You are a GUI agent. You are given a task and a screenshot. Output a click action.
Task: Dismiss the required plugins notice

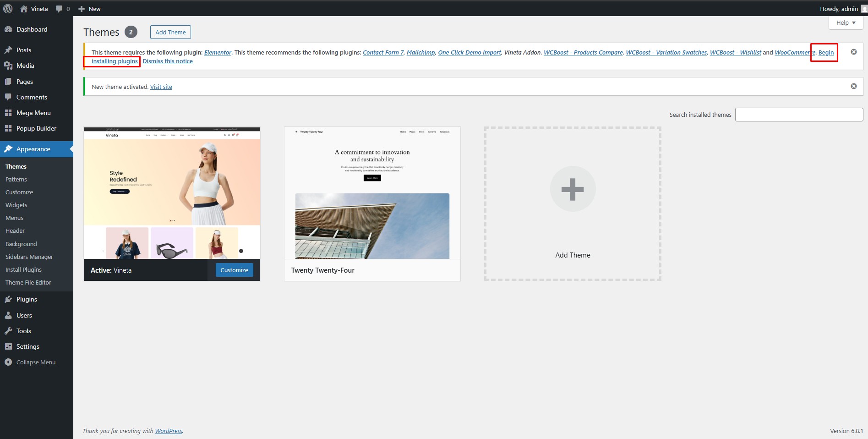[x=854, y=52]
